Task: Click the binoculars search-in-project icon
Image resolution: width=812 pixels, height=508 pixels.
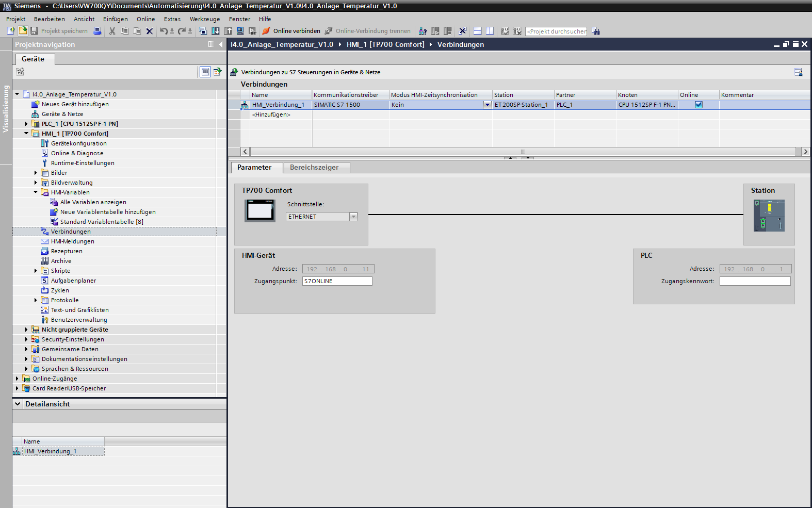Action: (596, 31)
